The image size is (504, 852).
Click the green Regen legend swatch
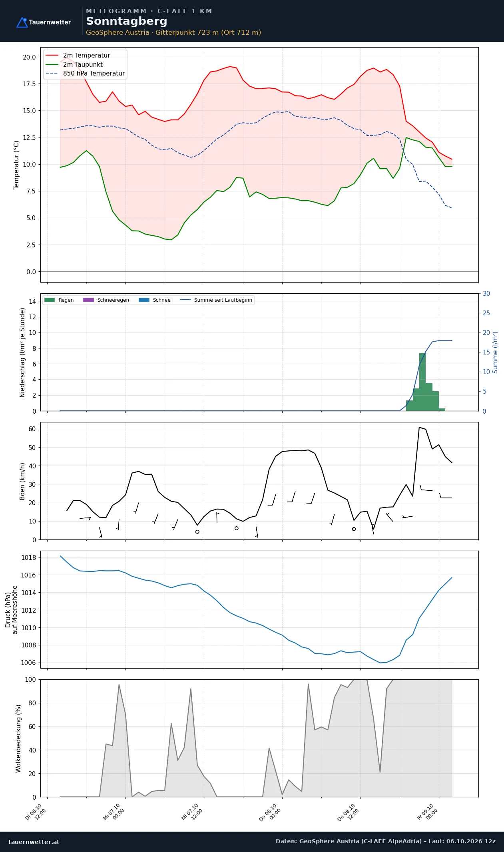(50, 300)
